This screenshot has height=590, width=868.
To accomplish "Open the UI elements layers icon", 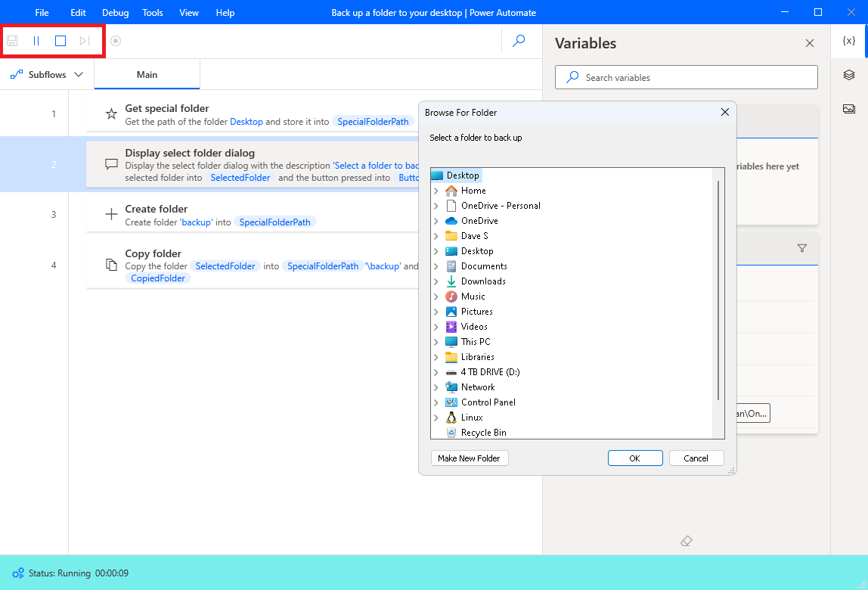I will click(x=848, y=75).
